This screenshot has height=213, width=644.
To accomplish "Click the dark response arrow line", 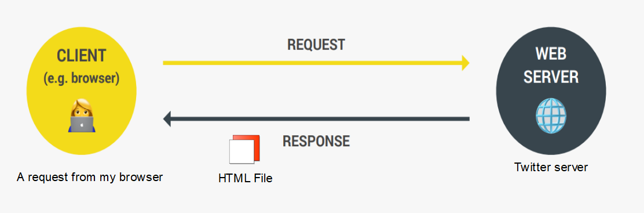I will (x=320, y=119).
